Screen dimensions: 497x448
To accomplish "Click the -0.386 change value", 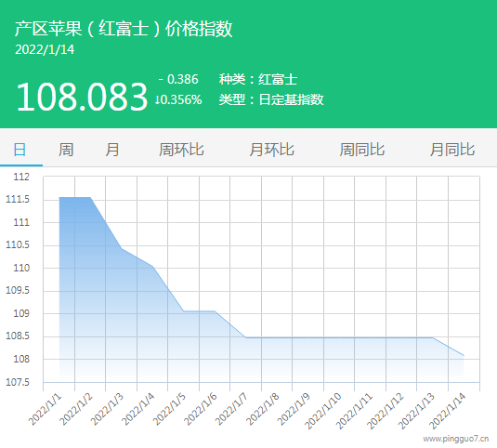I will (178, 79).
